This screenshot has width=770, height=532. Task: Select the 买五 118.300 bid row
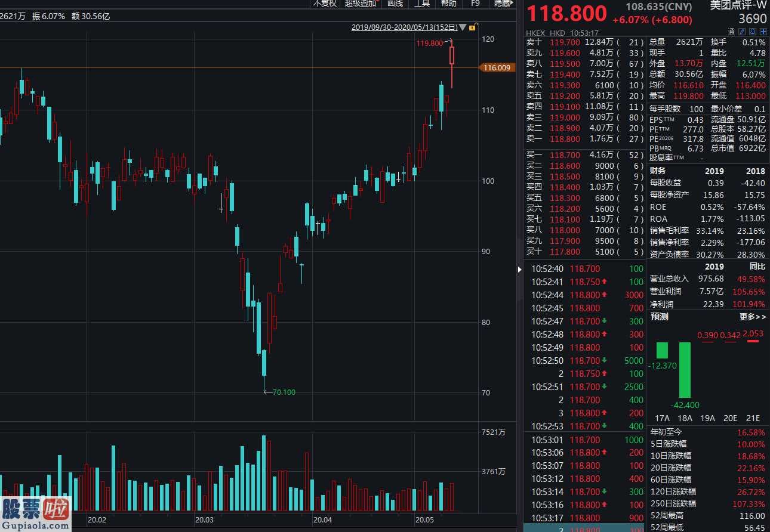pos(585,198)
